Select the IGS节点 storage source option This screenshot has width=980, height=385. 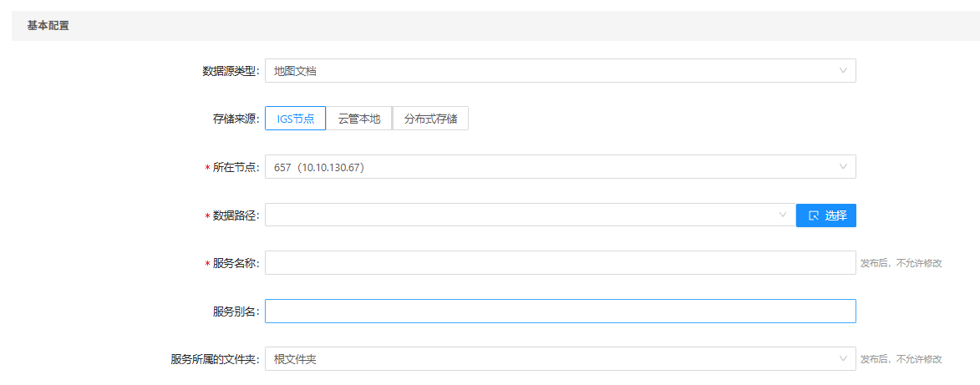point(296,119)
